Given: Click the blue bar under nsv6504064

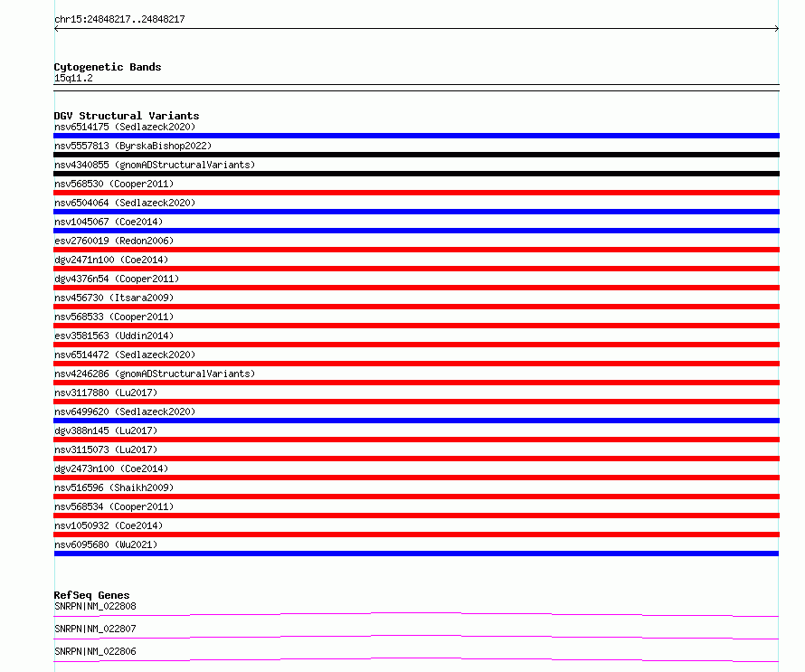Looking at the screenshot, I should (x=416, y=212).
